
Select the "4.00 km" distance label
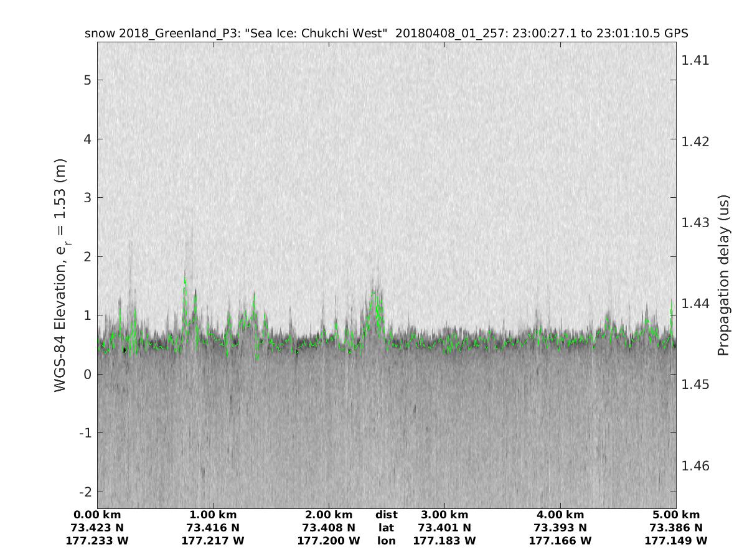(560, 515)
